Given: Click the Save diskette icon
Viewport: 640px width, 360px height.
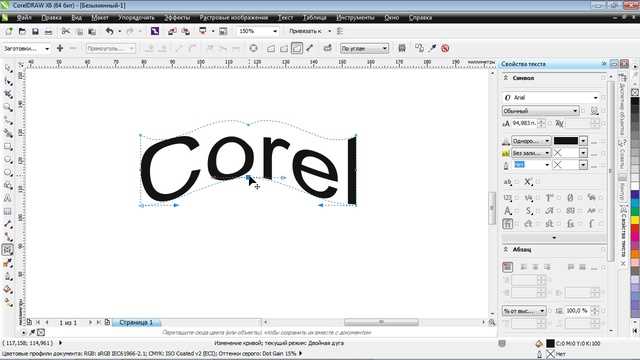Looking at the screenshot, I should click(36, 31).
